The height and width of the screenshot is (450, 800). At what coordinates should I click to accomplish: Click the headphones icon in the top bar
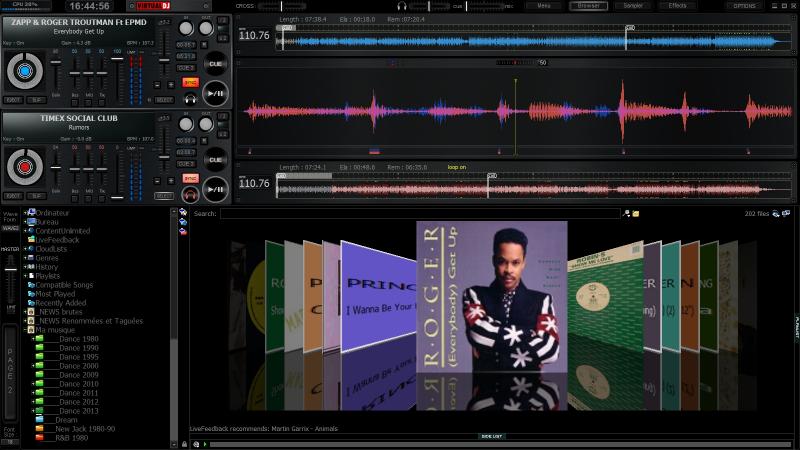point(402,6)
